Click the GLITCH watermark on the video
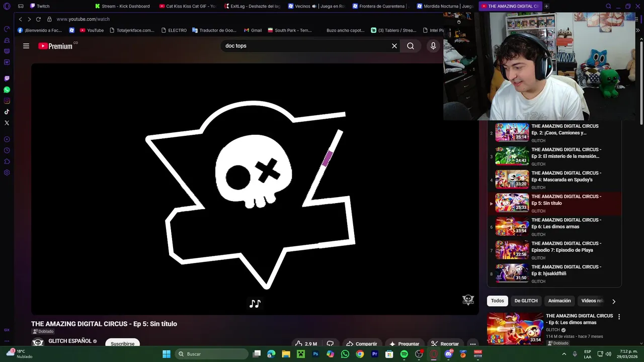This screenshot has height=362, width=644. [x=468, y=300]
